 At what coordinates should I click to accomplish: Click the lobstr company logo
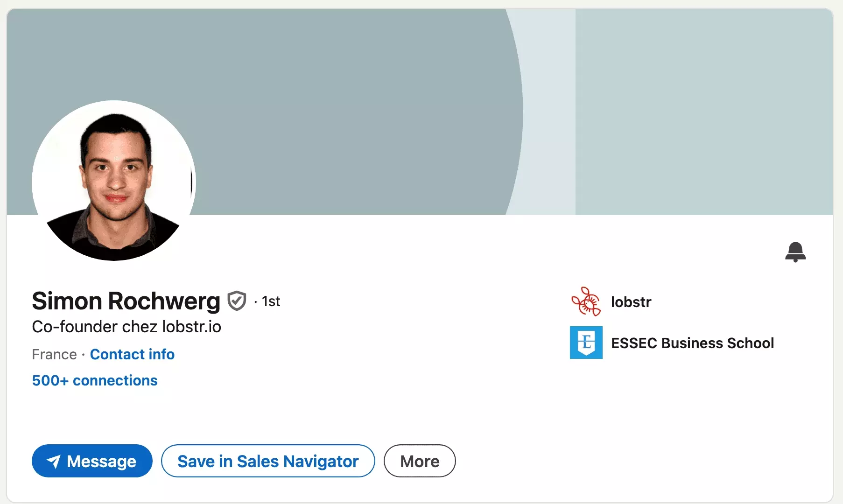click(x=586, y=302)
